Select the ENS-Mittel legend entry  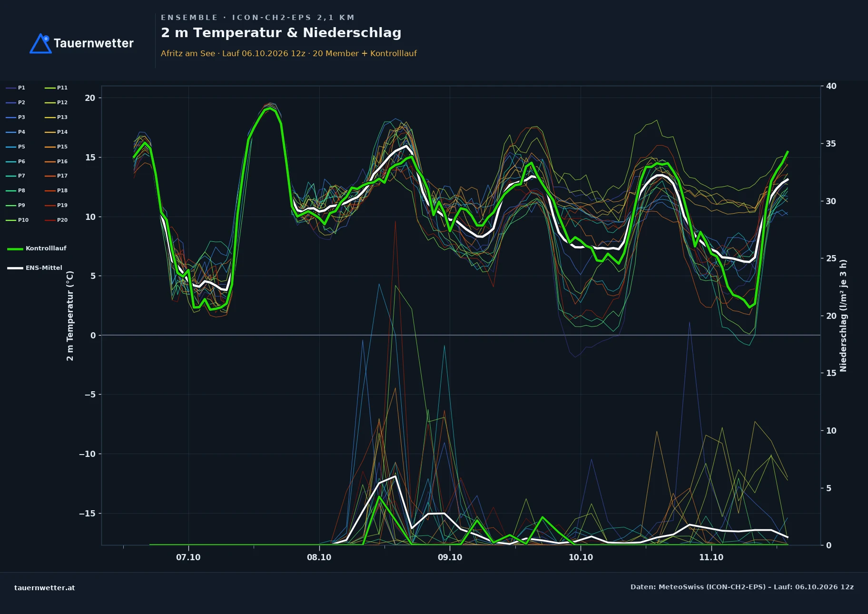(x=35, y=268)
